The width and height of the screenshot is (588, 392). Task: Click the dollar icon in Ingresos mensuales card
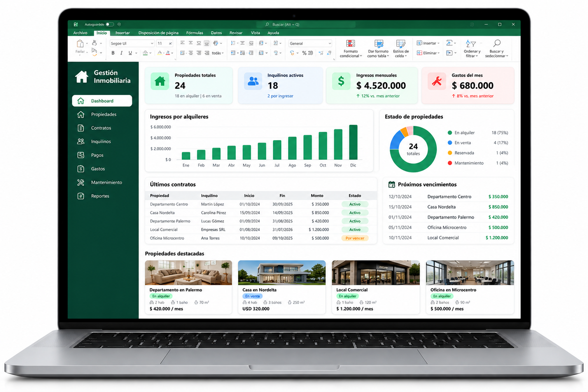click(341, 81)
